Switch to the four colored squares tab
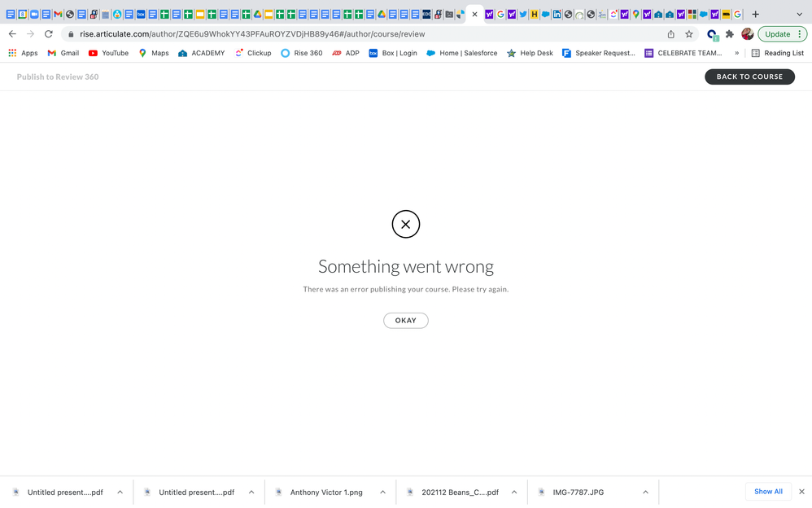The width and height of the screenshot is (812, 508). click(692, 15)
